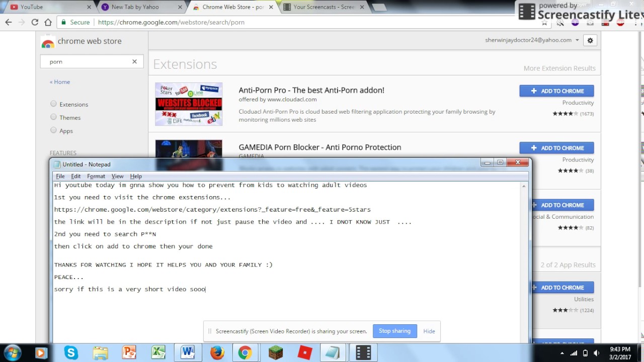Viewport: 644px width, 362px height.
Task: Add the Utilities app to Chrome
Action: coord(562,288)
